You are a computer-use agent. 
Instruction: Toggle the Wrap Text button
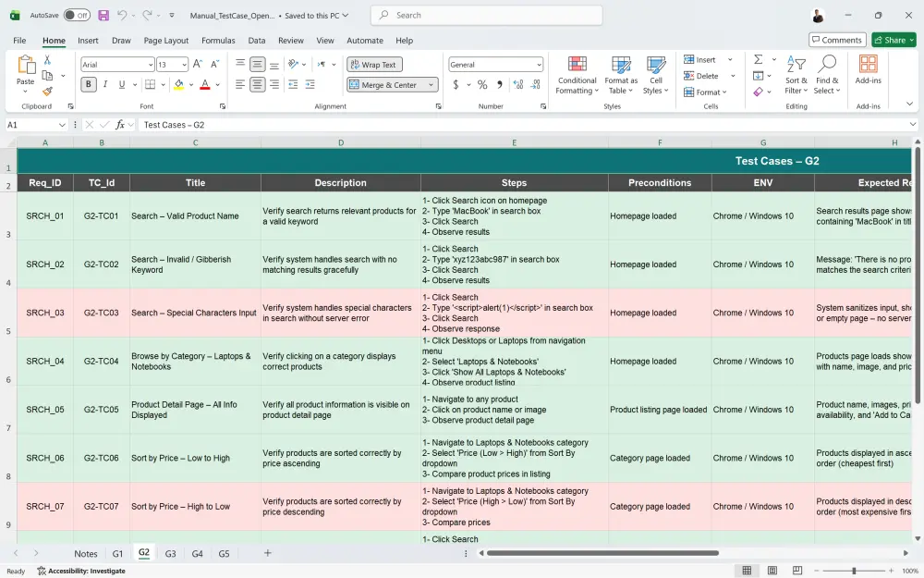[373, 65]
